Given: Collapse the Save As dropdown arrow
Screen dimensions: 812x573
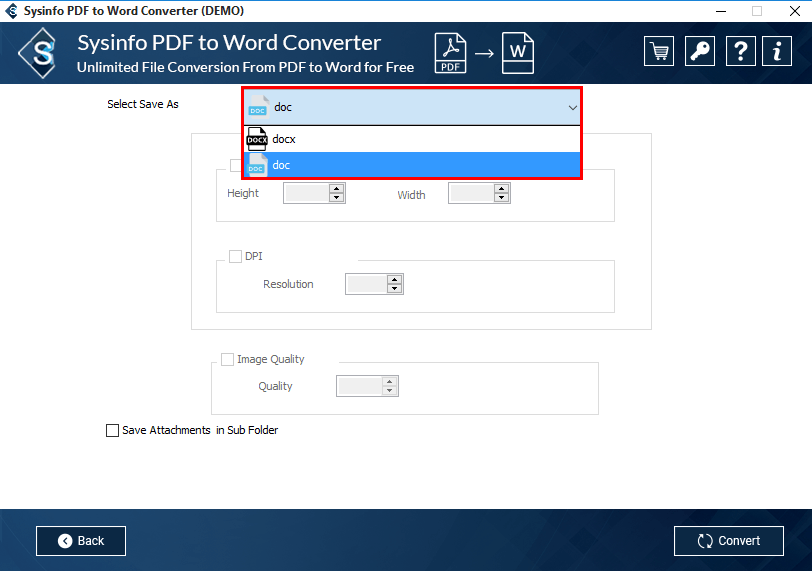Looking at the screenshot, I should pyautogui.click(x=572, y=107).
